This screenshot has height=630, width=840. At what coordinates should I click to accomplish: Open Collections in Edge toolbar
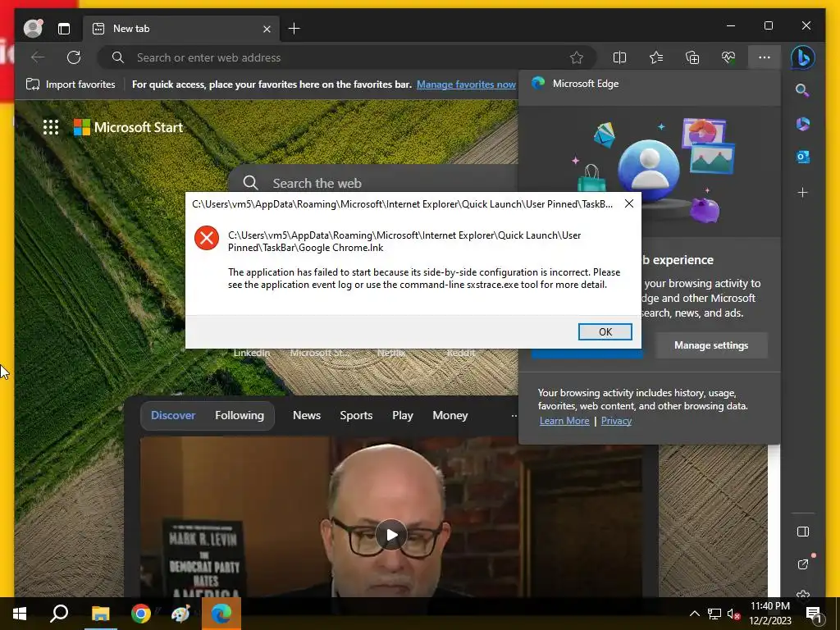(692, 57)
